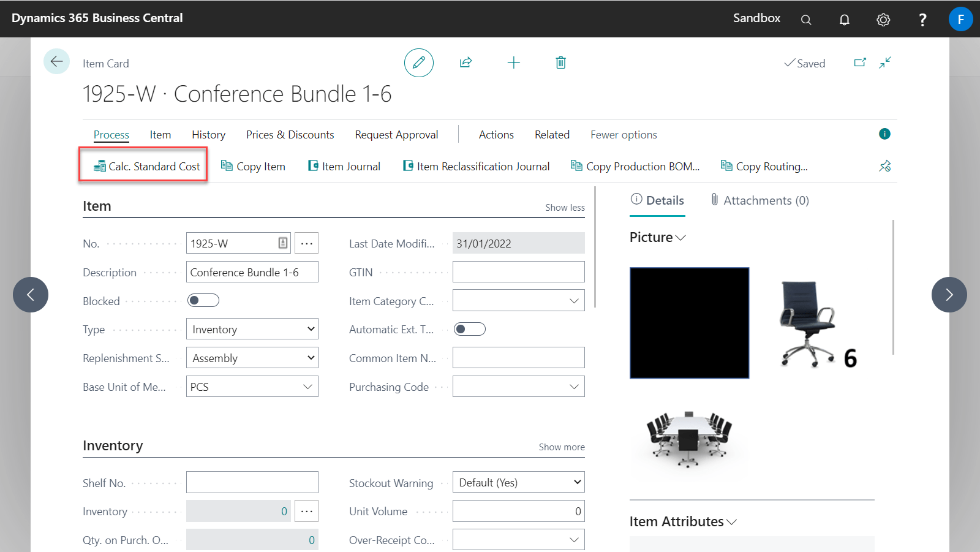Open Item Category Code dropdown
The width and height of the screenshot is (980, 552).
point(574,301)
